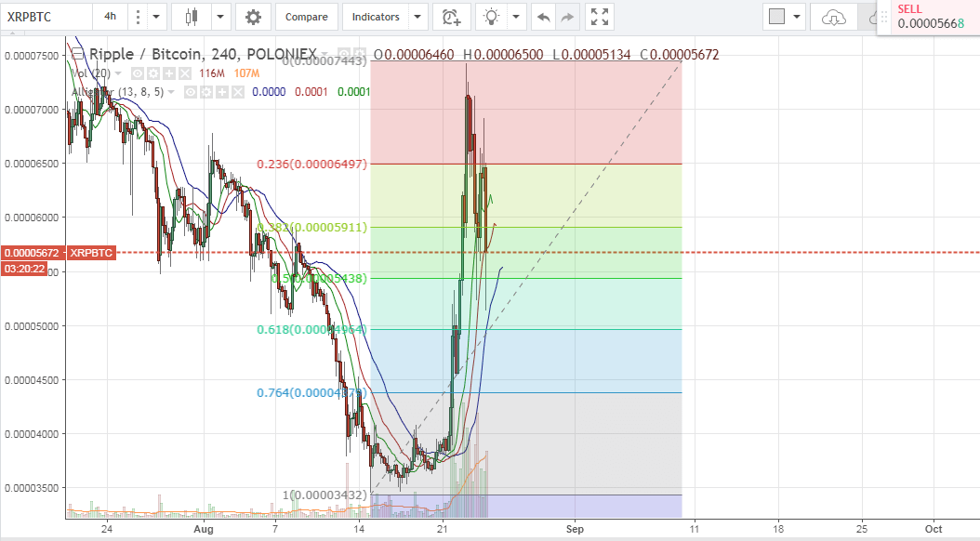The height and width of the screenshot is (541, 980).
Task: Click the 116M volume value
Action: click(x=212, y=73)
